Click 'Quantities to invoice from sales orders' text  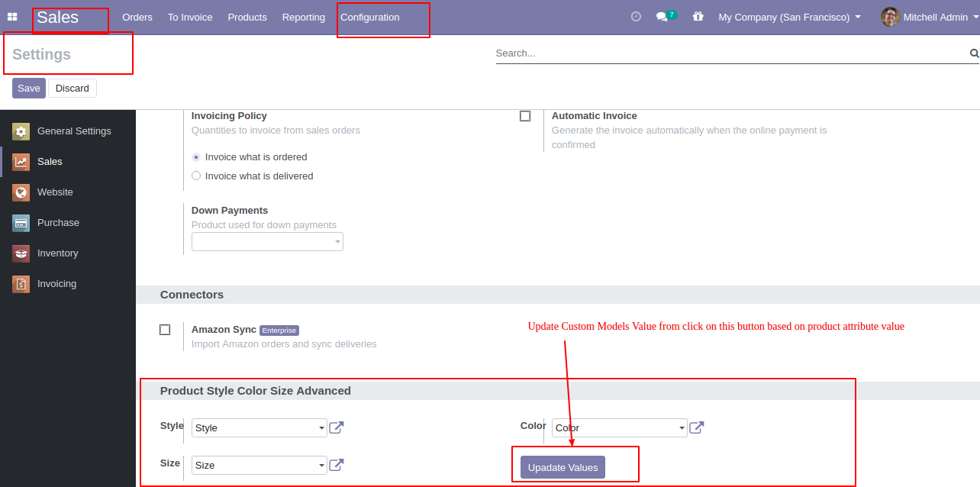click(x=276, y=131)
